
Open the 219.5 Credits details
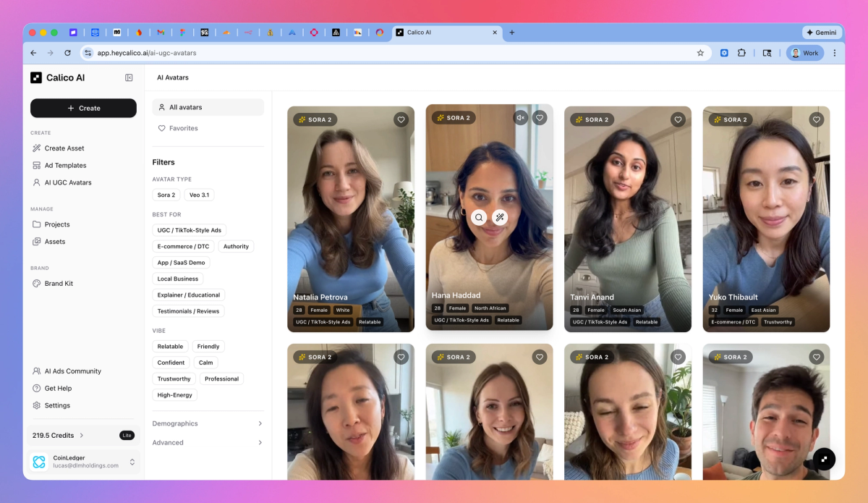pyautogui.click(x=59, y=435)
